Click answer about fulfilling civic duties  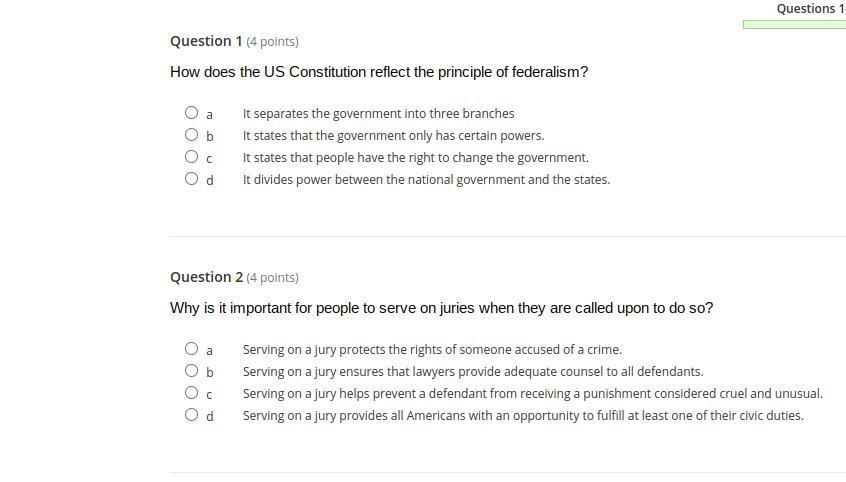point(523,416)
